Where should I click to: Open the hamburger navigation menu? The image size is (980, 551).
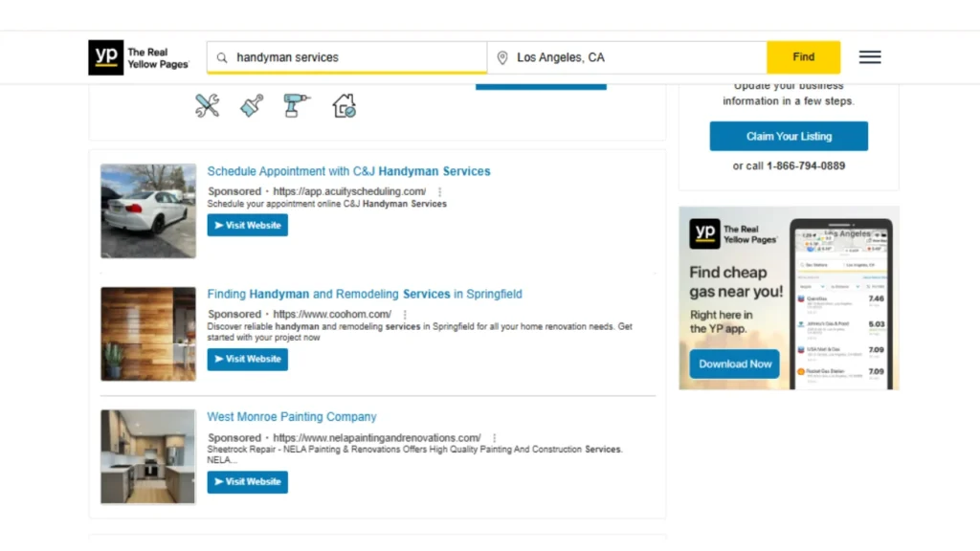(x=869, y=56)
